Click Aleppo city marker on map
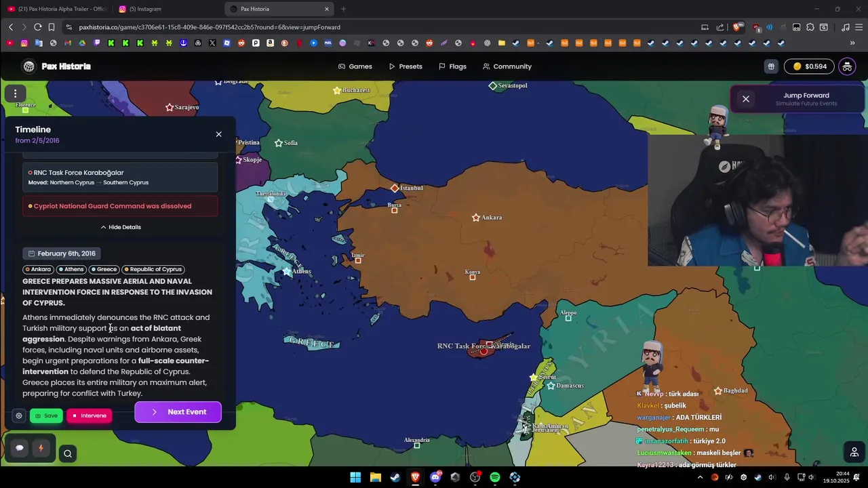 (568, 319)
